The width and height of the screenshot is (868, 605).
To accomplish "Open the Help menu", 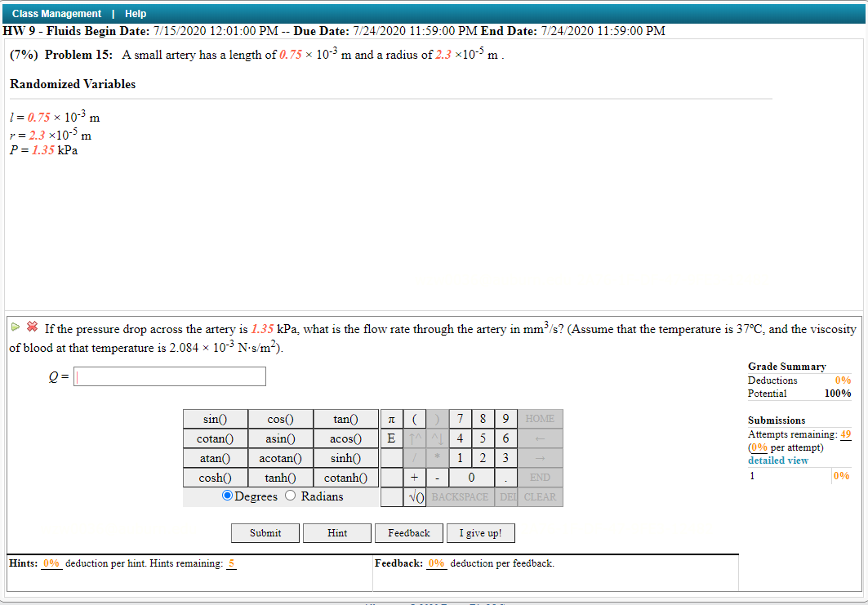I will [136, 12].
